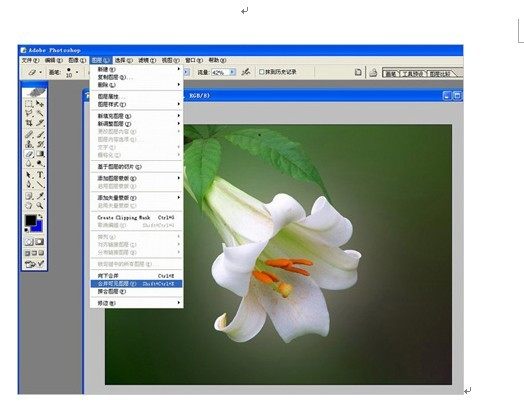Select the Healing Brush tool
This screenshot has width=524, height=415.
tap(29, 134)
